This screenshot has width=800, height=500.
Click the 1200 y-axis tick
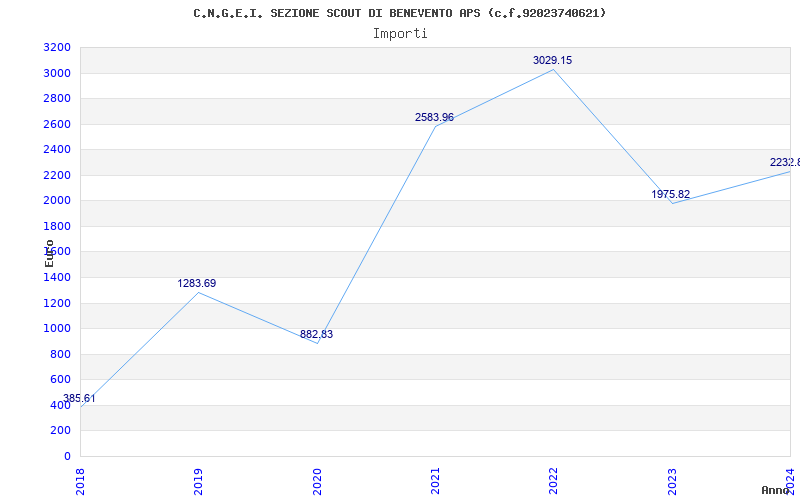pos(57,304)
